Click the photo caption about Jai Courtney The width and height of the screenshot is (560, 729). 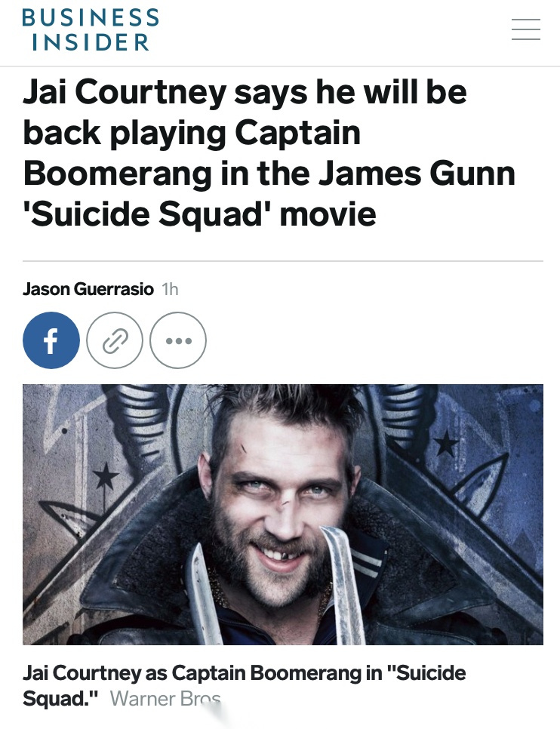245,685
